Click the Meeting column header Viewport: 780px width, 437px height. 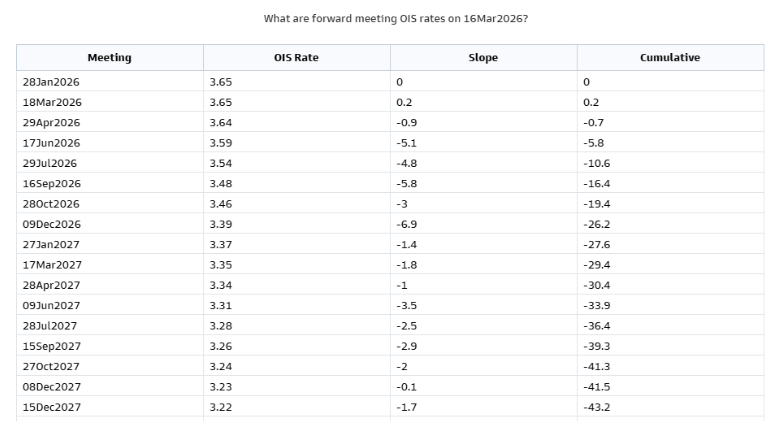pos(109,58)
